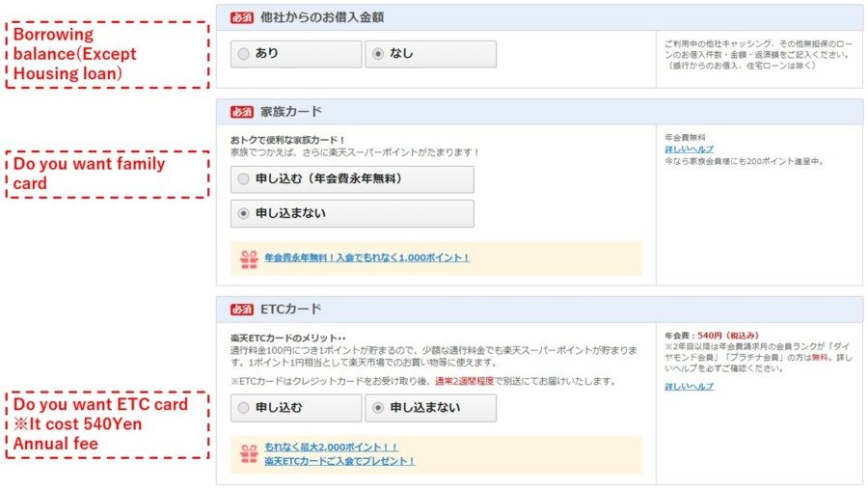Click red 必須 badge beside 他社からのお借入金額
The image size is (868, 488).
(x=242, y=17)
